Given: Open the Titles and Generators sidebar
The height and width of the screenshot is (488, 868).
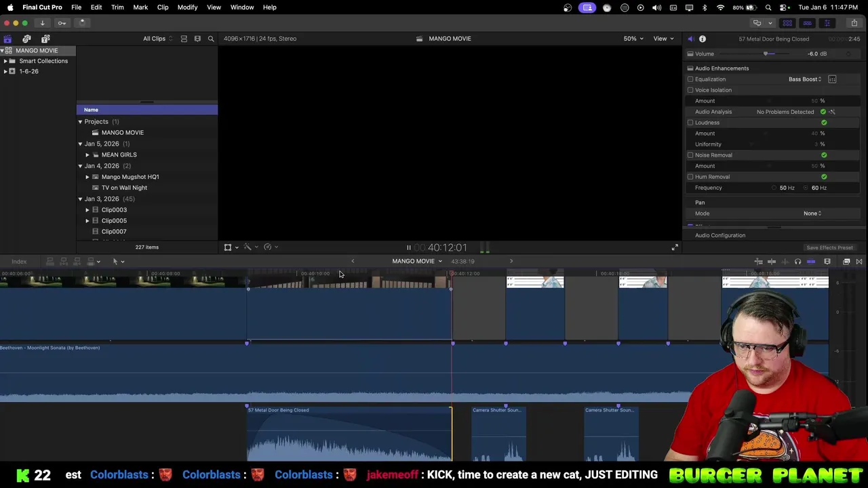Looking at the screenshot, I should (45, 39).
